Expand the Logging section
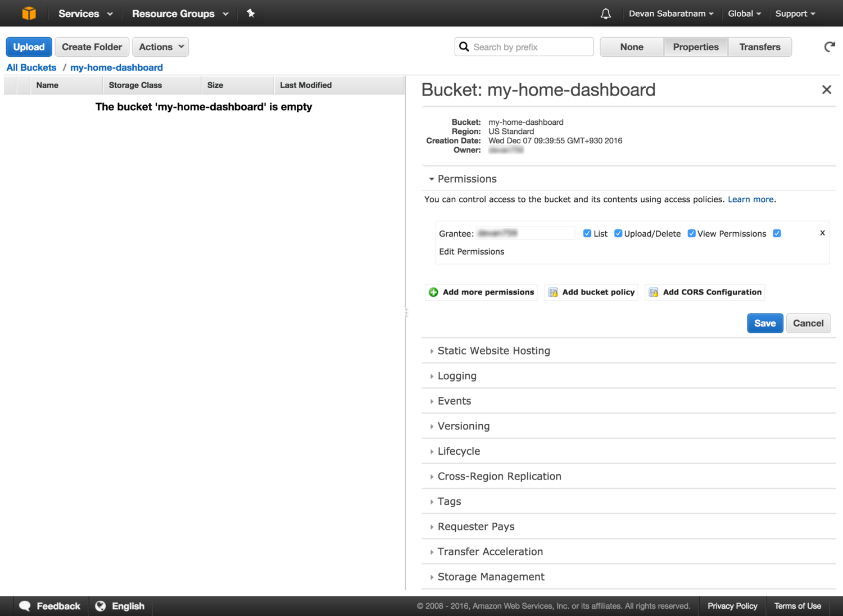Image resolution: width=843 pixels, height=616 pixels. coord(453,376)
